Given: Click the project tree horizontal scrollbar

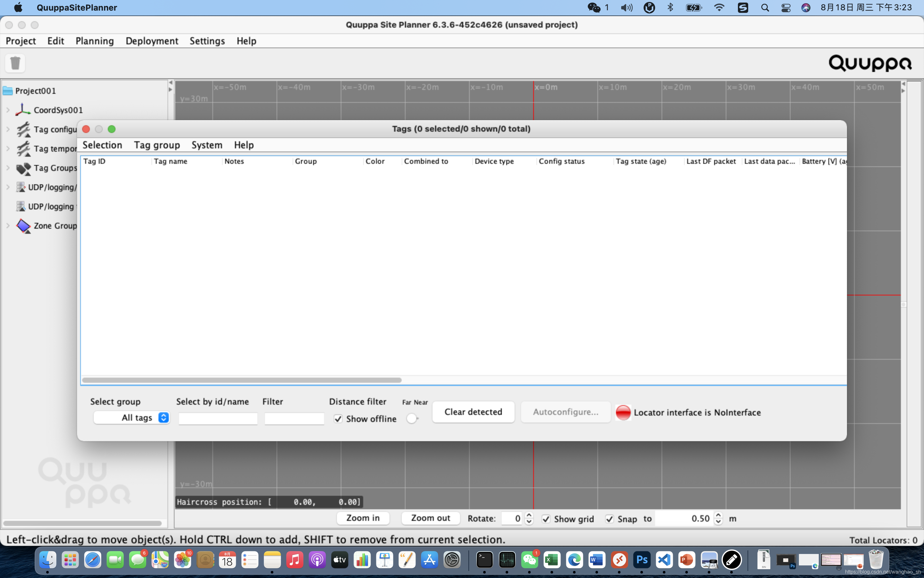Looking at the screenshot, I should coord(82,523).
